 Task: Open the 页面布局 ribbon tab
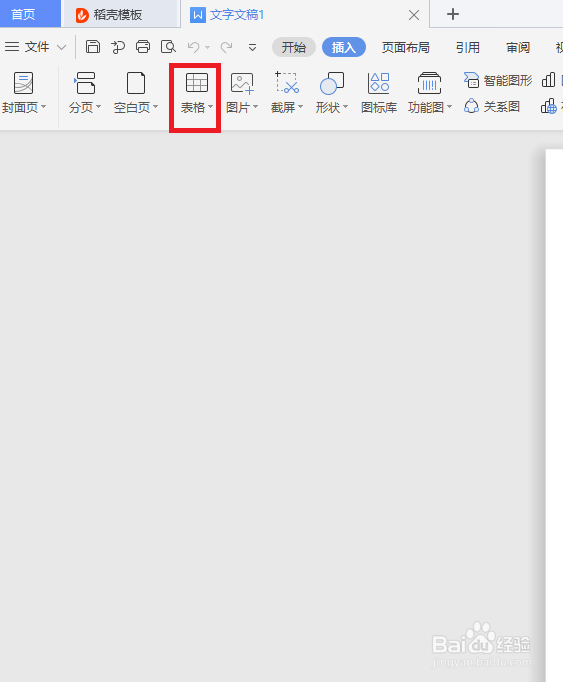click(x=405, y=47)
